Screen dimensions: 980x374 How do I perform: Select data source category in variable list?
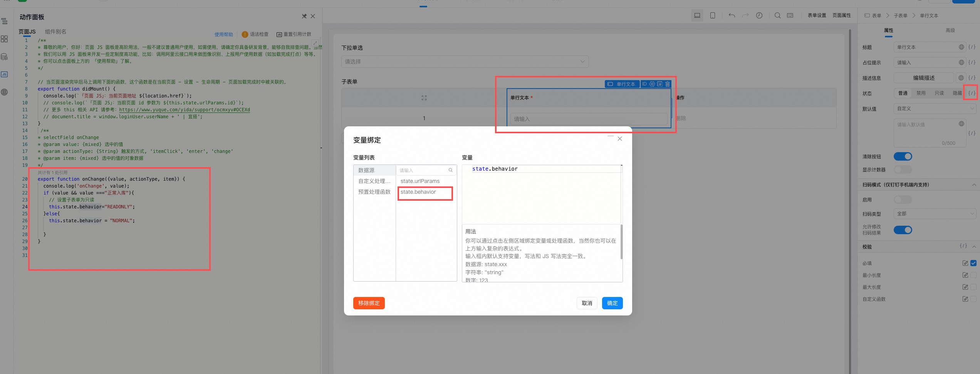tap(374, 170)
